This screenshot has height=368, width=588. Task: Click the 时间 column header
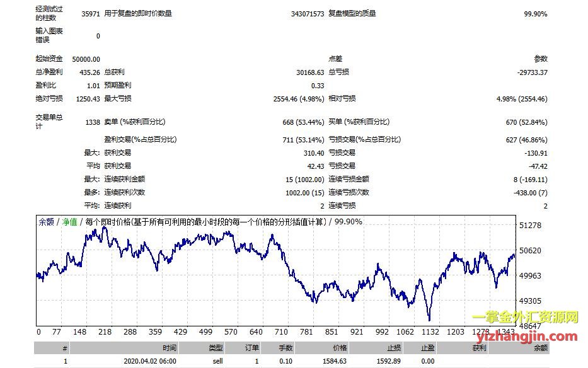(168, 348)
